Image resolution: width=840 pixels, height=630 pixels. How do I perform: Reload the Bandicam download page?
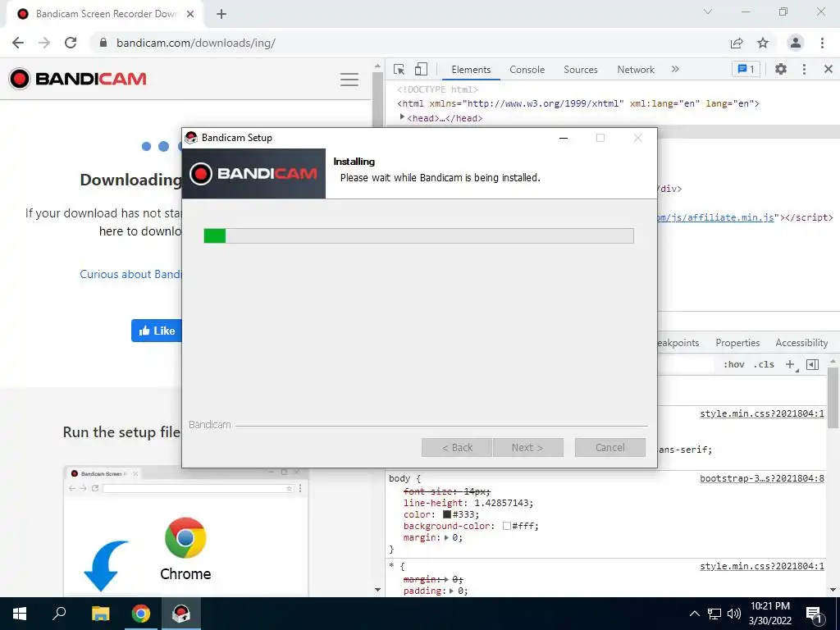point(71,43)
